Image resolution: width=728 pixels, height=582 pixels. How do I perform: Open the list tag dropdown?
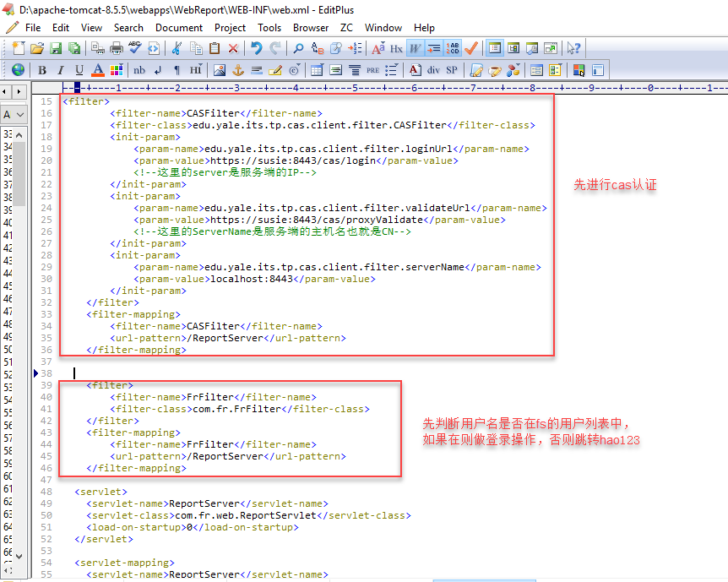pyautogui.click(x=391, y=70)
